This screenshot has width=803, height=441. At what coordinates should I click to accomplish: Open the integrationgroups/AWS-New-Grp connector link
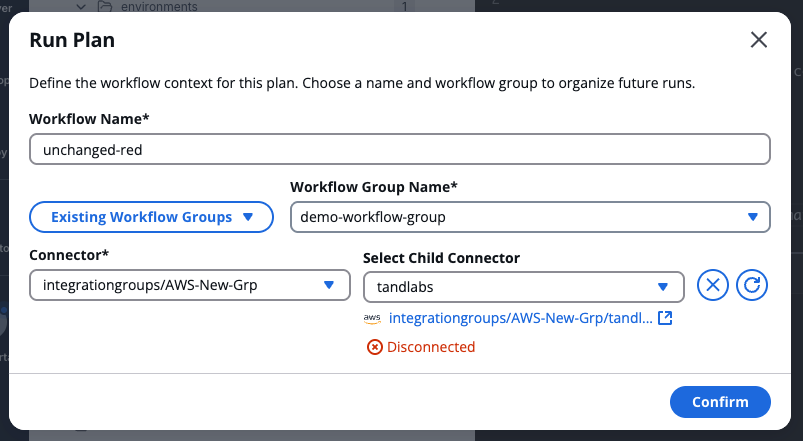tap(520, 318)
